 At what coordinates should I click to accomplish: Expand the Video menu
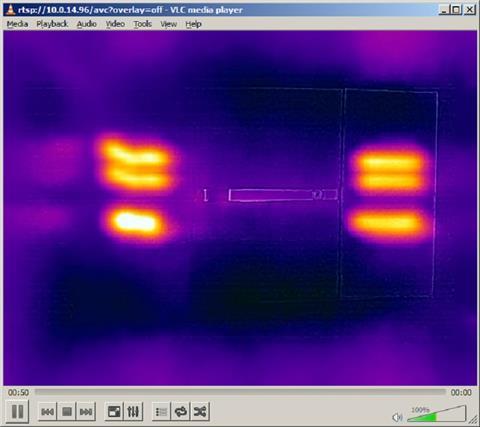tap(115, 24)
